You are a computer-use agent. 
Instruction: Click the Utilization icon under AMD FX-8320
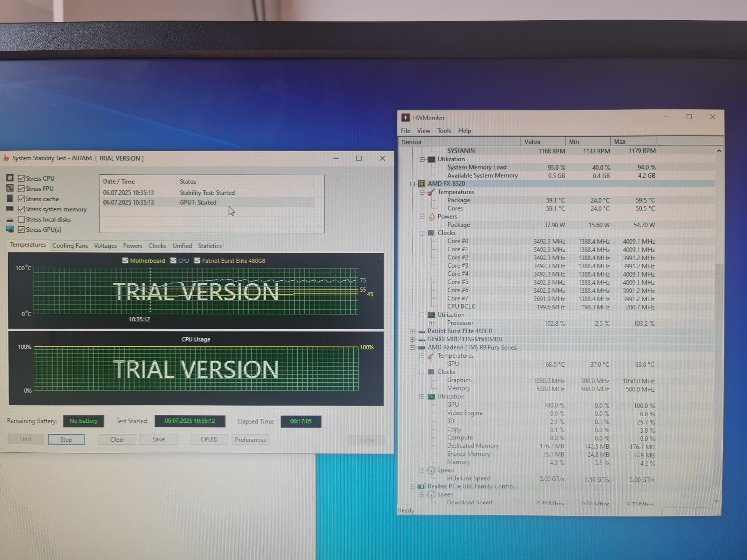431,315
